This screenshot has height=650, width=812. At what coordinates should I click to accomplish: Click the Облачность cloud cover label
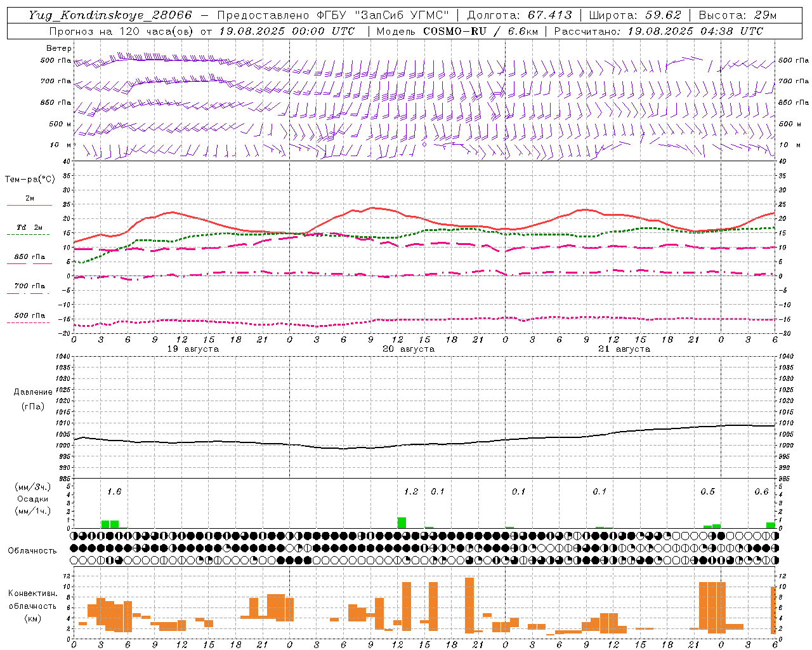coord(32,550)
